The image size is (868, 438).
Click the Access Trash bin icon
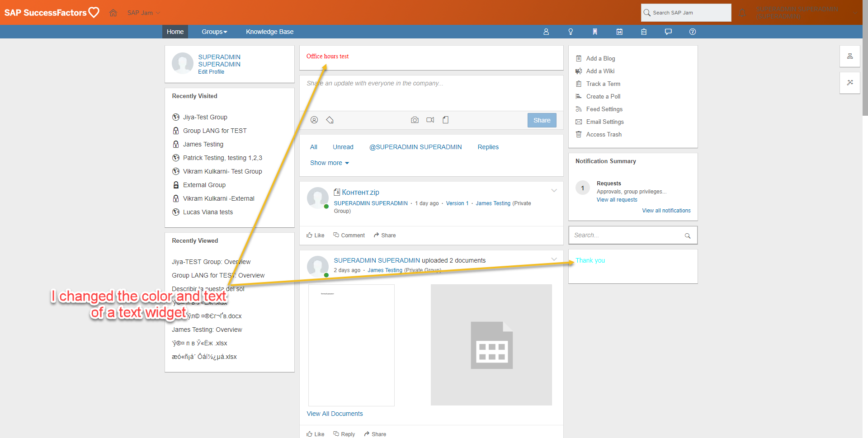click(579, 134)
